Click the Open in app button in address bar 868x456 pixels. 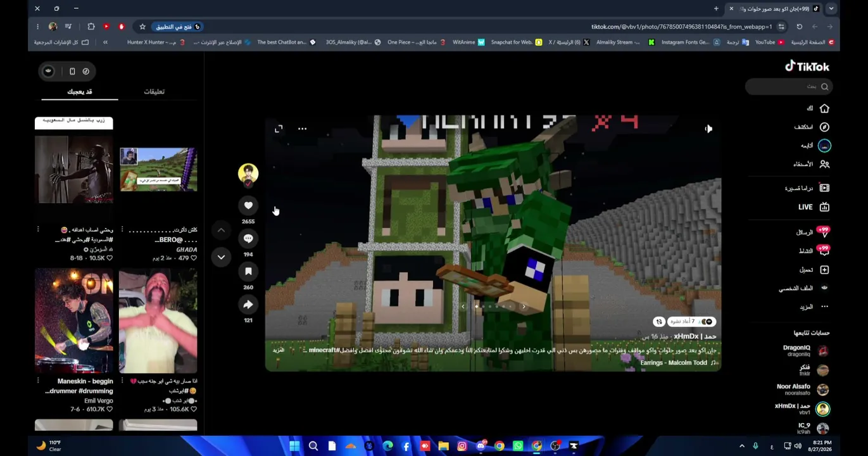pos(179,27)
